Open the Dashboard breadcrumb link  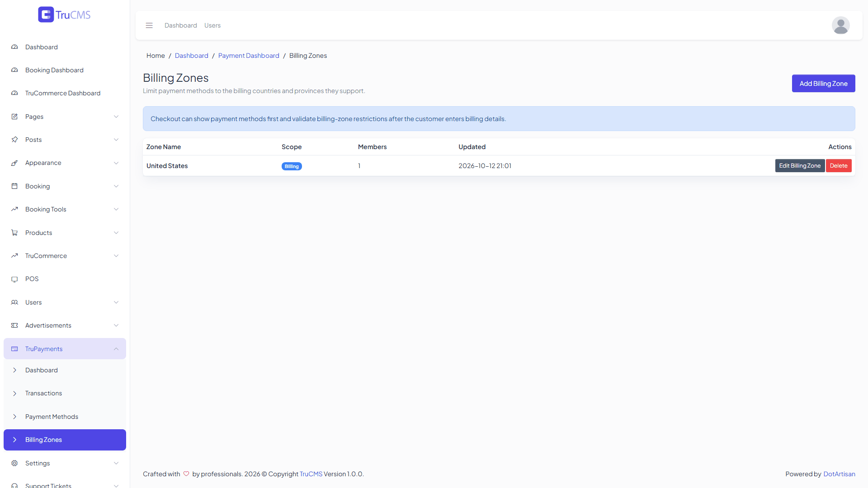pyautogui.click(x=192, y=56)
